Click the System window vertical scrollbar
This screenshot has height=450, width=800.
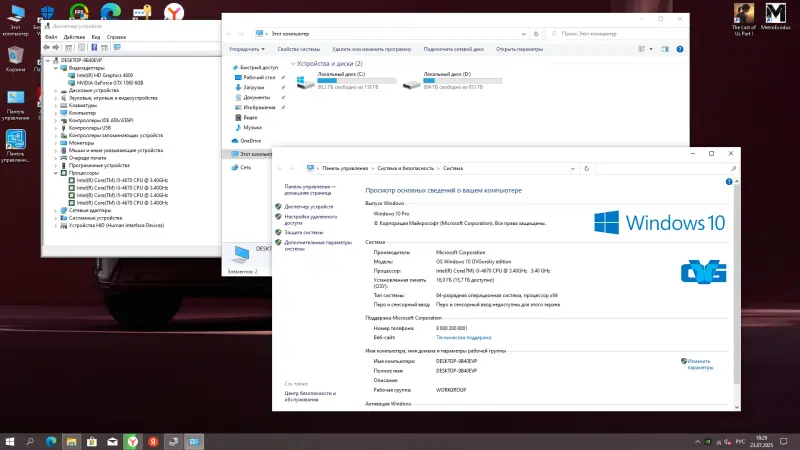(737, 286)
